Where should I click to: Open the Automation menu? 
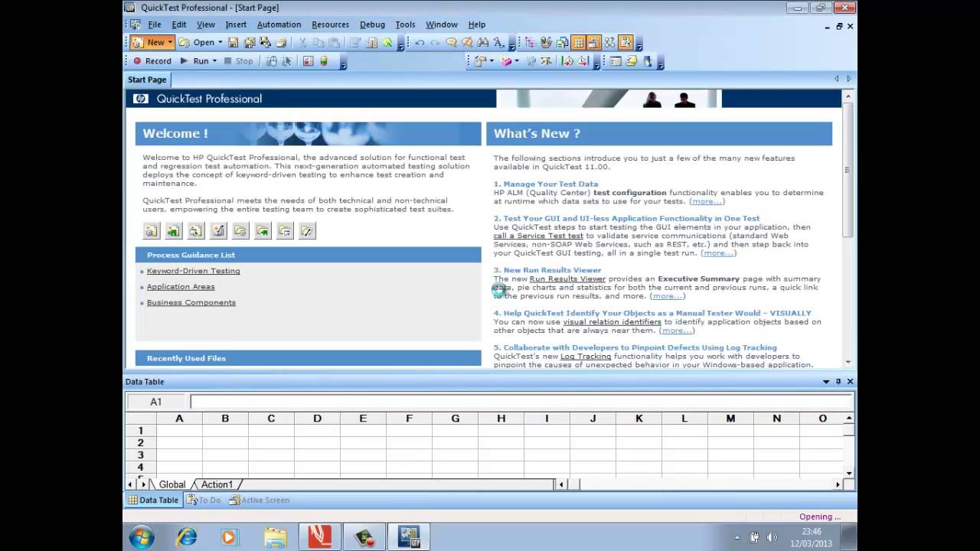click(279, 24)
